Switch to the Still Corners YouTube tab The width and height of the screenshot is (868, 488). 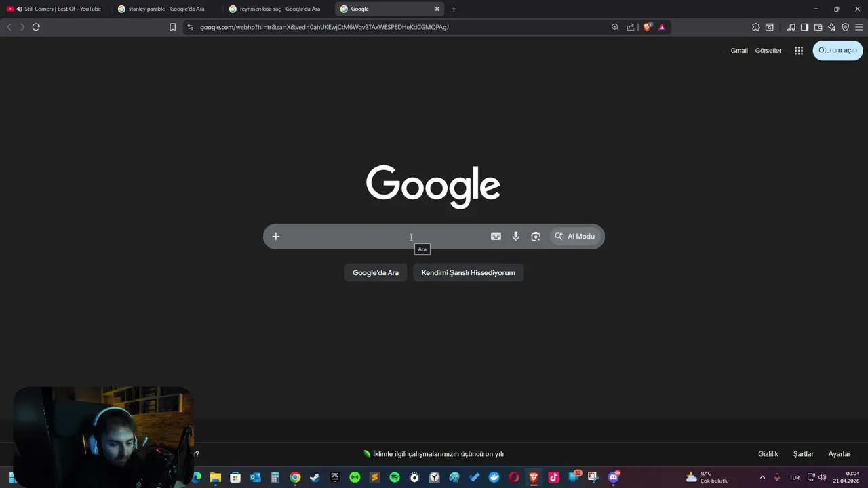(56, 9)
